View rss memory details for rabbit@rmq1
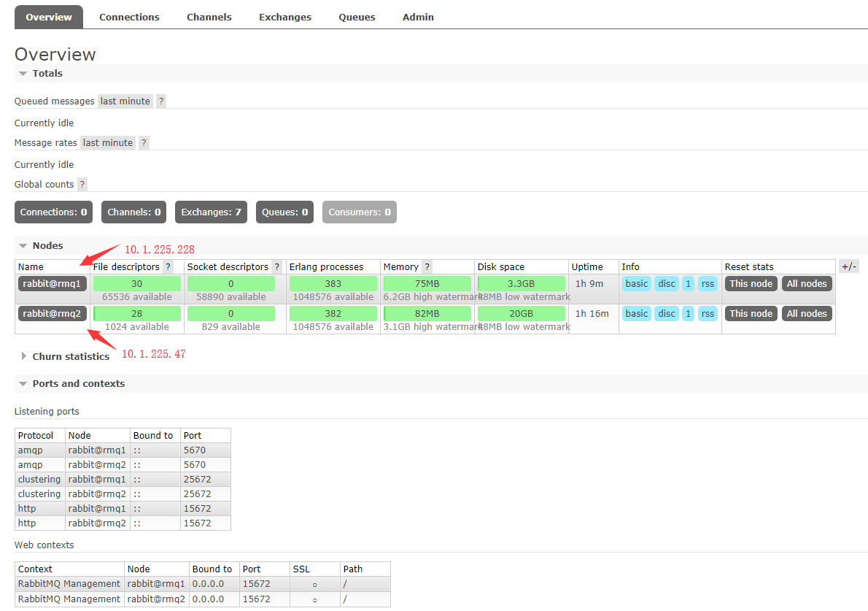This screenshot has width=868, height=611. pyautogui.click(x=708, y=283)
